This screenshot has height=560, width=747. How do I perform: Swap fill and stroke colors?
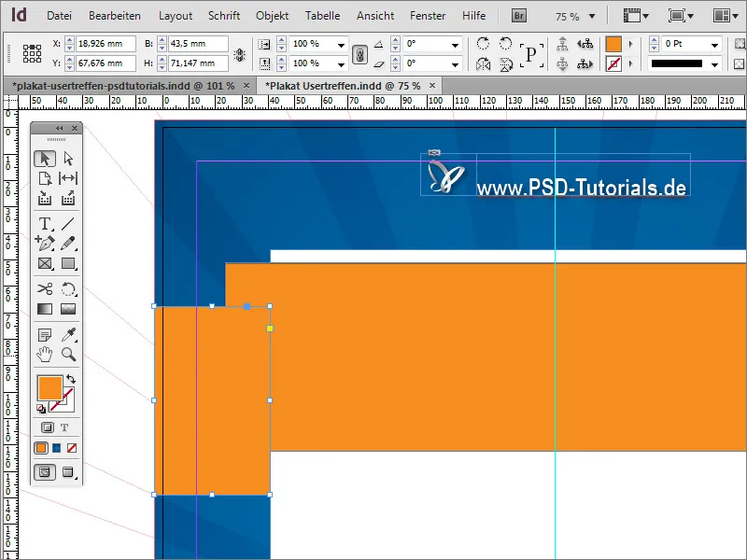(71, 379)
